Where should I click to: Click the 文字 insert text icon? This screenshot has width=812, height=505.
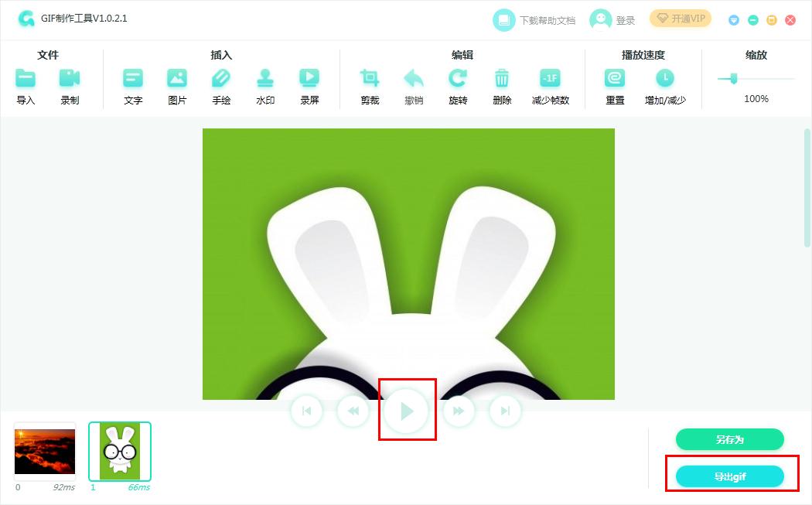(x=132, y=83)
